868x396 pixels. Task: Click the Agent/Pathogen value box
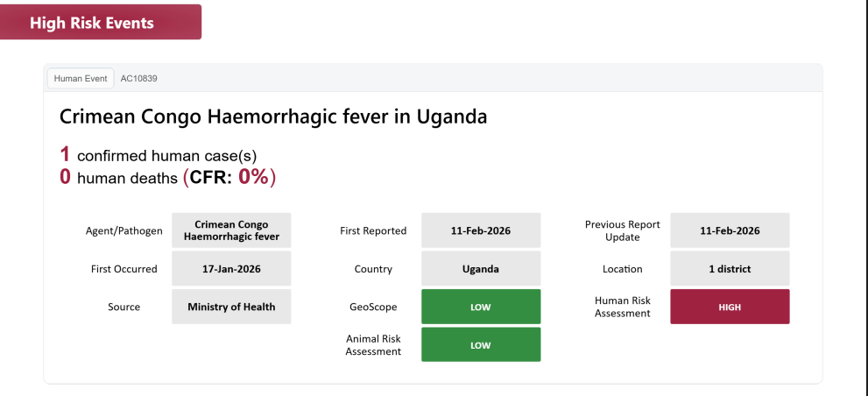(x=231, y=230)
